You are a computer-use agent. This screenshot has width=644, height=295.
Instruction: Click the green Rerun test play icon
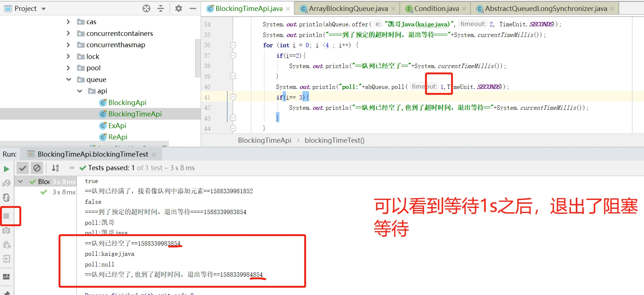[6, 169]
